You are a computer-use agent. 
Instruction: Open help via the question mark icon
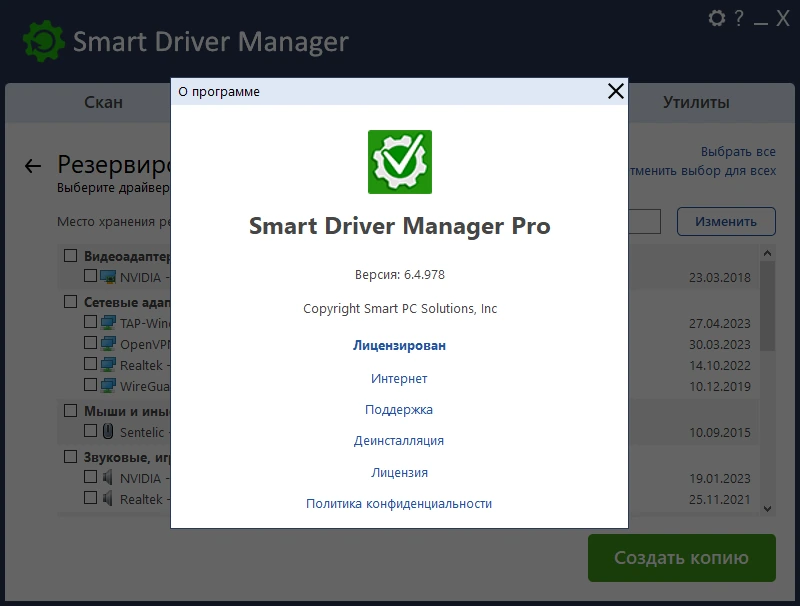[x=739, y=18]
